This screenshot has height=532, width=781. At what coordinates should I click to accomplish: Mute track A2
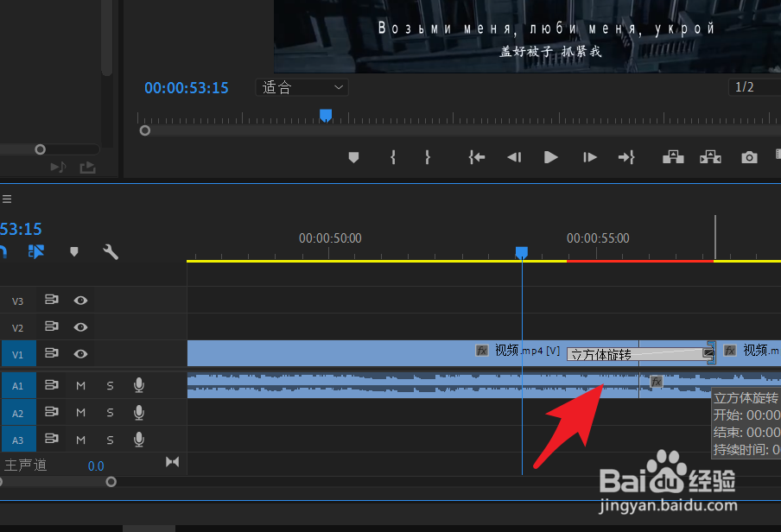(x=80, y=413)
